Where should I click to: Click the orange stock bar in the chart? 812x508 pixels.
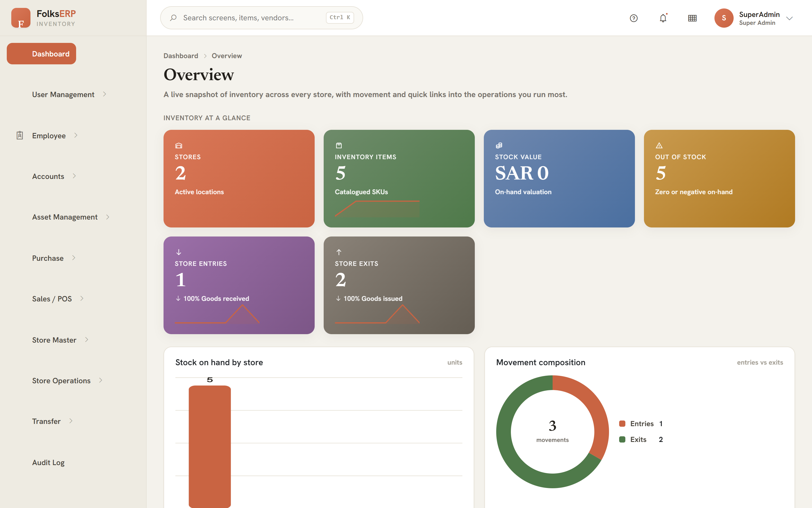tap(210, 446)
